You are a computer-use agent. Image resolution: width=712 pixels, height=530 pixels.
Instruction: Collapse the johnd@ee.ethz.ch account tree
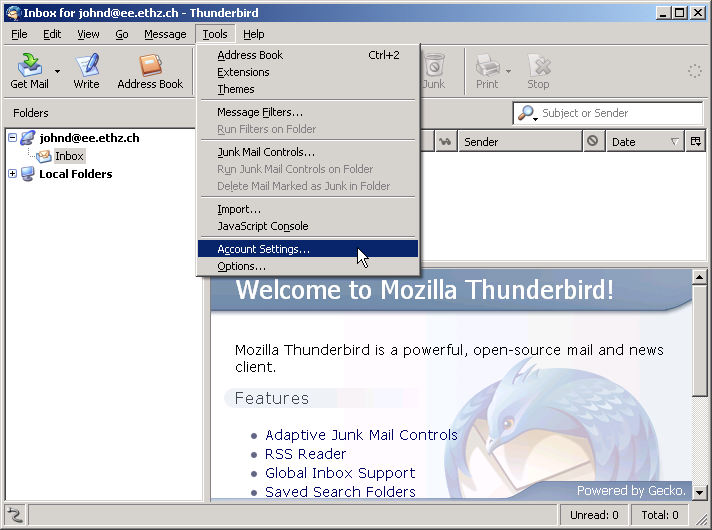(x=13, y=137)
